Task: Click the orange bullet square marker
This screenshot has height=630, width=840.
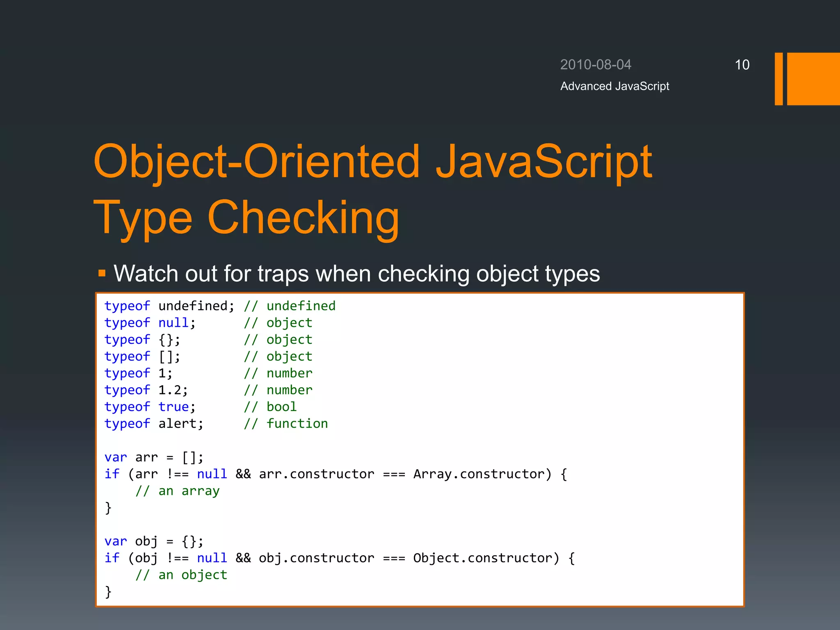Action: point(102,273)
